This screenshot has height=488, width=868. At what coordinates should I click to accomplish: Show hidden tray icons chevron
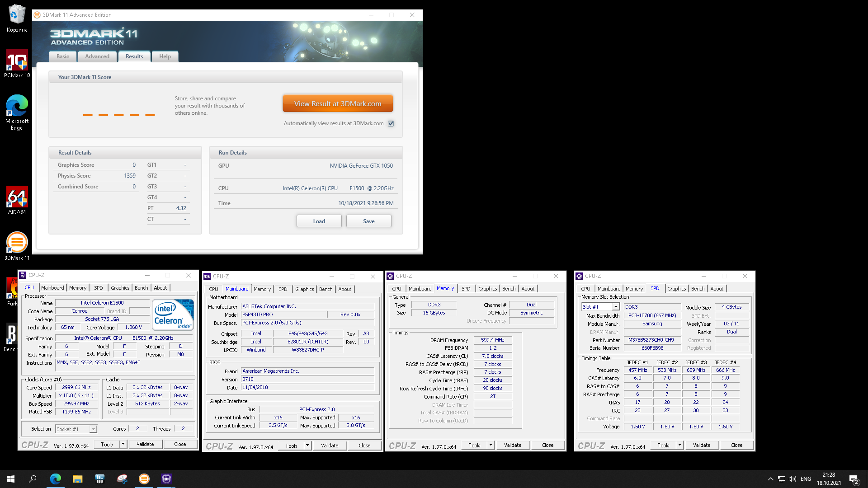tap(770, 479)
